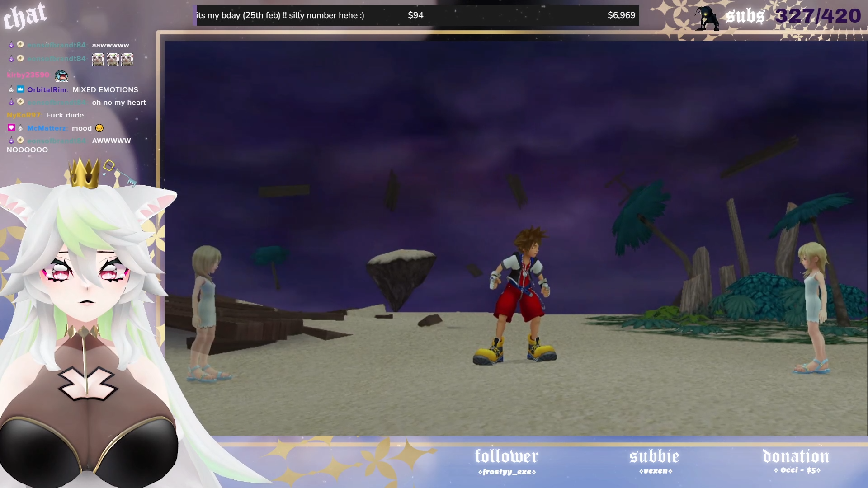Click the Heartless icon beside subs counter
This screenshot has height=488, width=868.
tap(707, 18)
